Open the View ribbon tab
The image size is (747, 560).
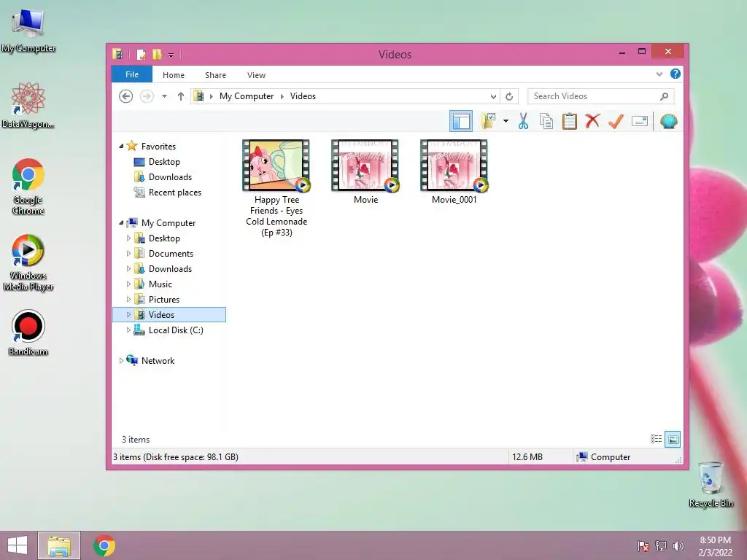[256, 75]
